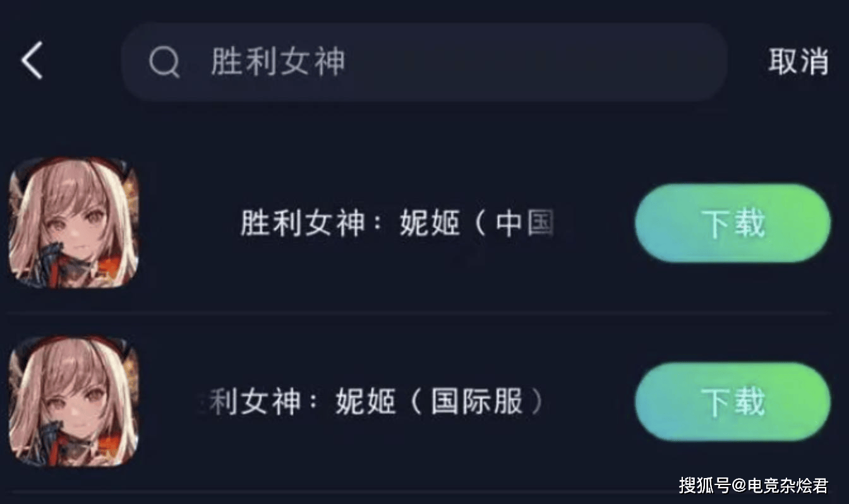Click the 胜利女神 query text in the search bar
The image size is (849, 504).
(278, 62)
